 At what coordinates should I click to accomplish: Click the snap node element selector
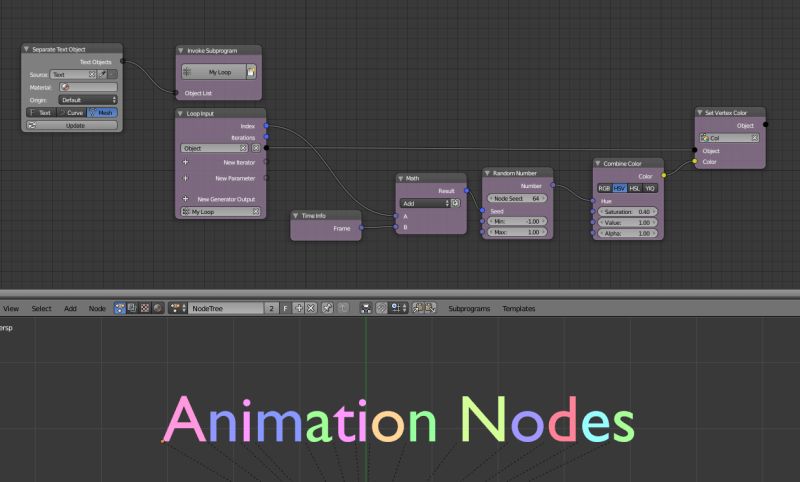coord(398,308)
